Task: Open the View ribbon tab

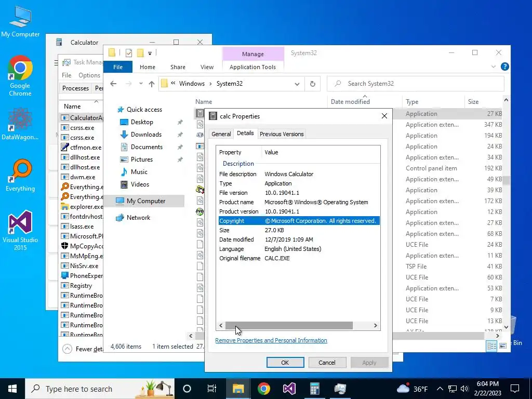Action: [x=207, y=67]
